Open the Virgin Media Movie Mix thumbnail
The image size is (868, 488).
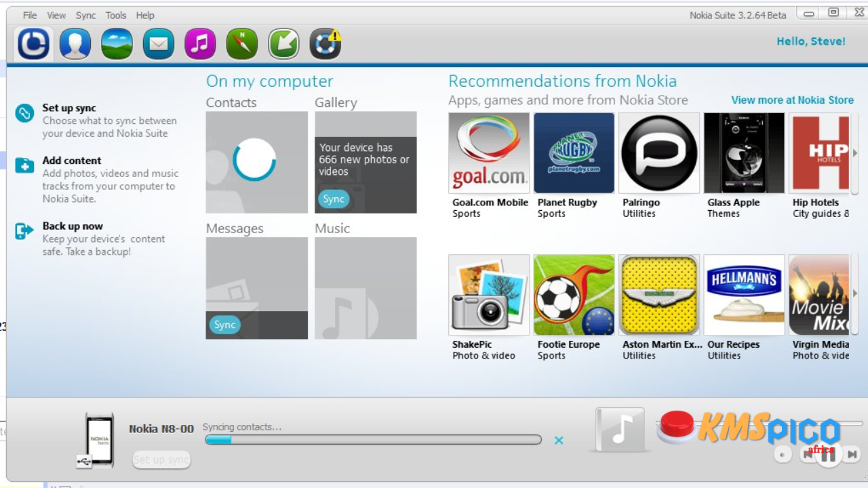pyautogui.click(x=819, y=295)
